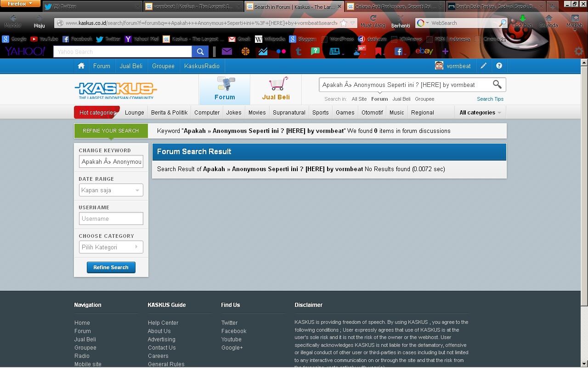Open the Lounge category
The width and height of the screenshot is (588, 368).
pyautogui.click(x=135, y=112)
